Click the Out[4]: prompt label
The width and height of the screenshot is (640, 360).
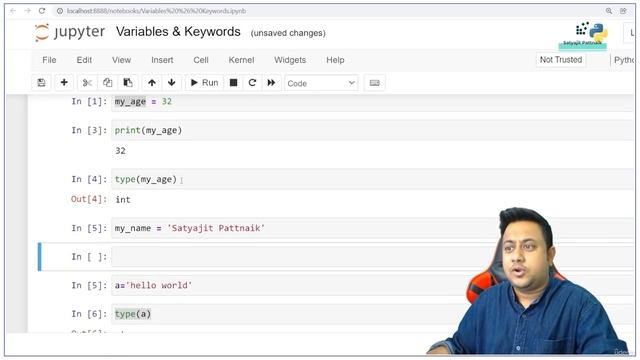(x=89, y=199)
